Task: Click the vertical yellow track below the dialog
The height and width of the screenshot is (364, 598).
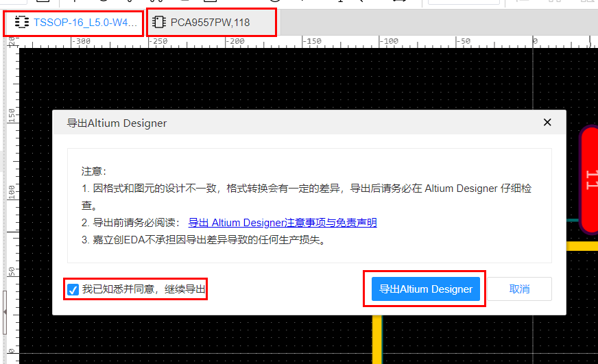Action: (377, 339)
